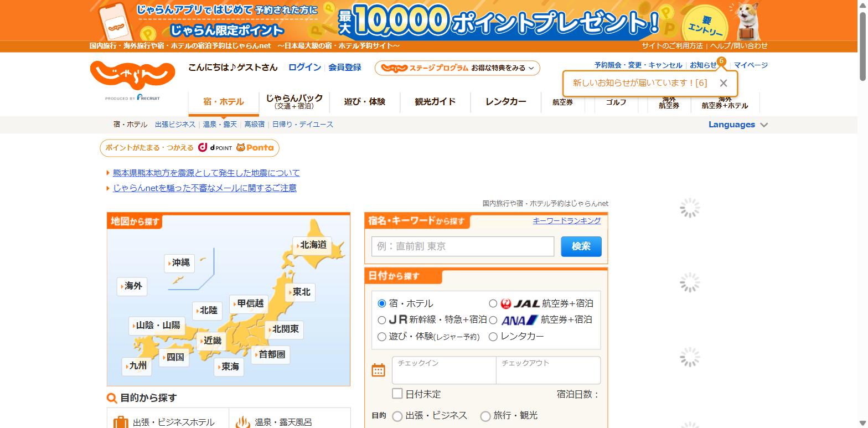This screenshot has height=428, width=868.
Task: Select 沖縄 region on the map
Action: pyautogui.click(x=180, y=262)
